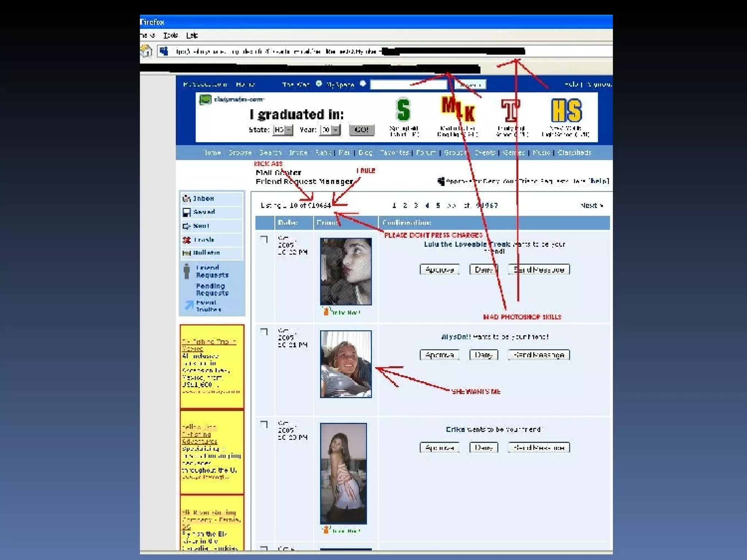Viewport: 747px width, 560px height.
Task: Approve Erika's friend request
Action: click(x=439, y=447)
